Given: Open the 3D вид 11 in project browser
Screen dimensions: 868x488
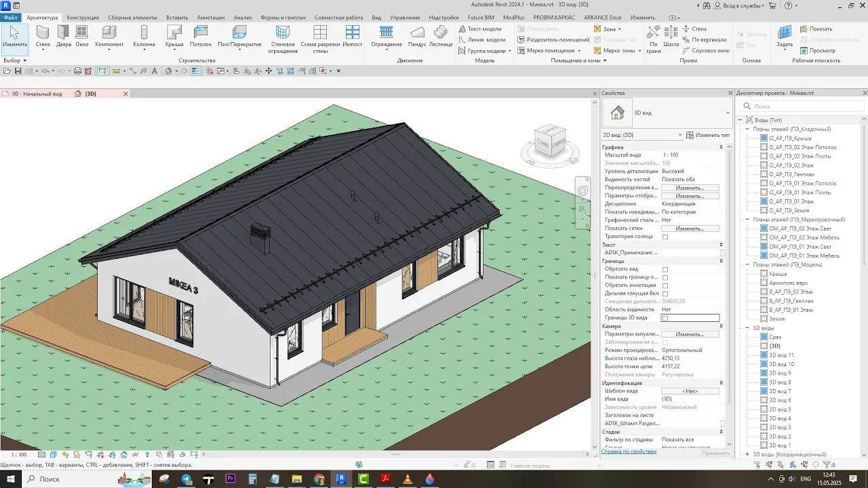Looking at the screenshot, I should coord(781,355).
